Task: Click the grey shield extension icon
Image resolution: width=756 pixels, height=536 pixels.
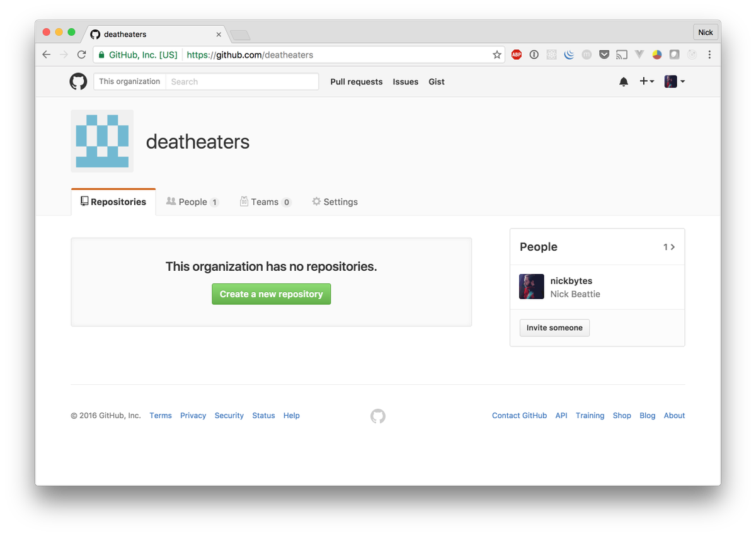Action: point(674,55)
